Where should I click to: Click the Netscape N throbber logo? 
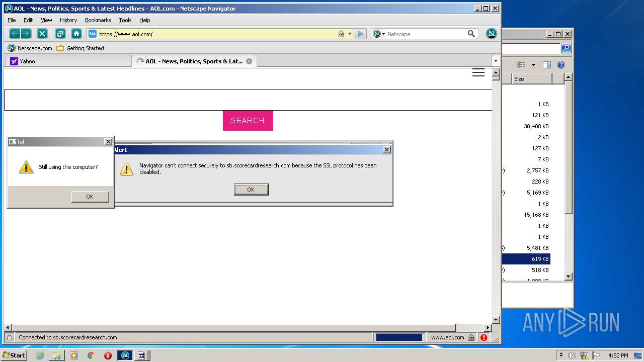click(492, 34)
